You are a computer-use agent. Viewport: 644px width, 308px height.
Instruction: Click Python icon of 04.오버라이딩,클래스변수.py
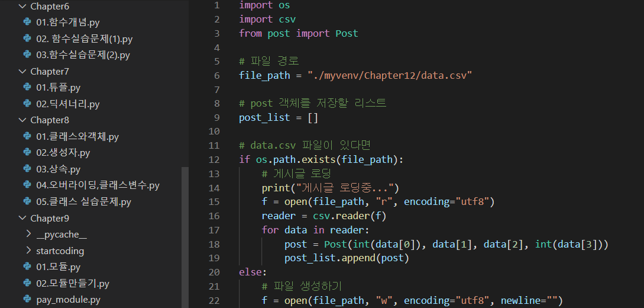pyautogui.click(x=28, y=185)
